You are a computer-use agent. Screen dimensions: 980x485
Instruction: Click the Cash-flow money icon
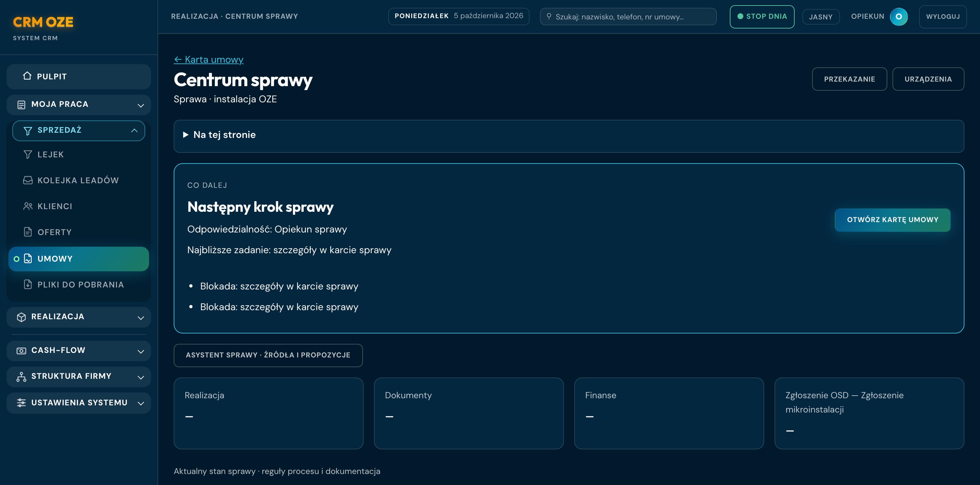pos(21,350)
